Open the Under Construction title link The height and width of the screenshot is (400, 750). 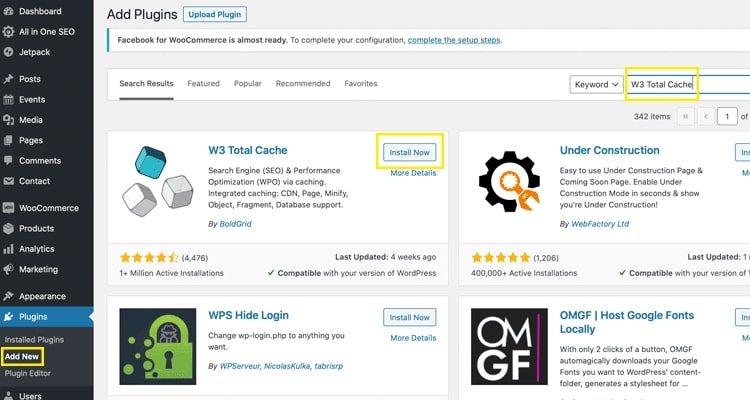(x=609, y=150)
